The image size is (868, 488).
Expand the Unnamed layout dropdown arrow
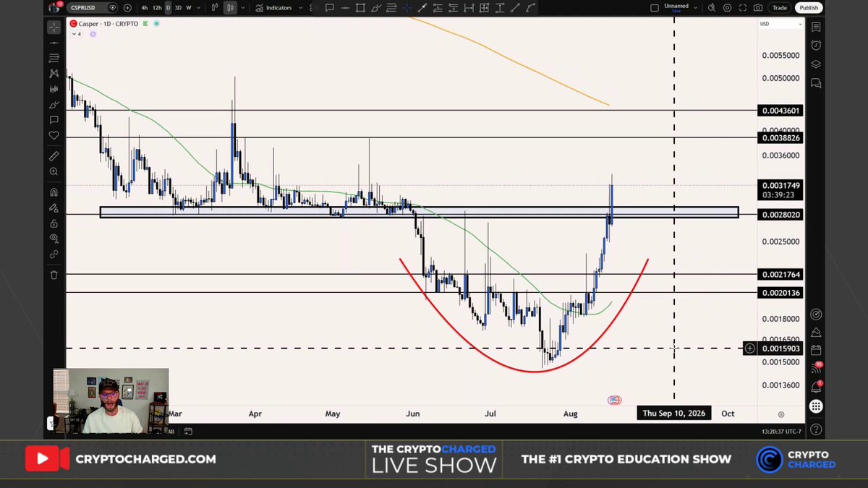point(697,8)
